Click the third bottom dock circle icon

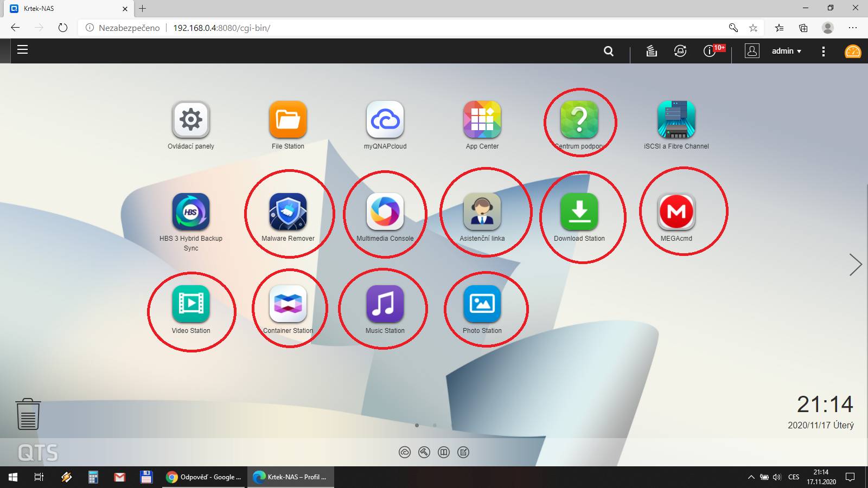coord(444,452)
